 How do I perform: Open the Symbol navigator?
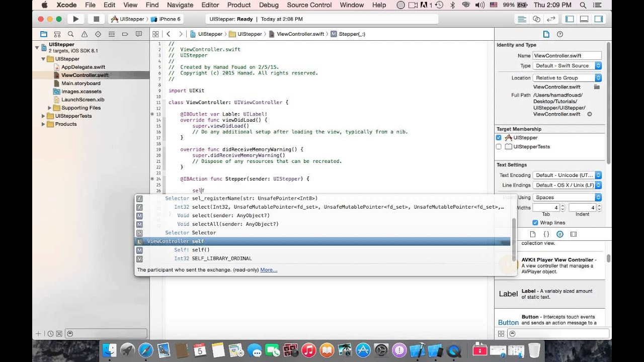point(57,34)
